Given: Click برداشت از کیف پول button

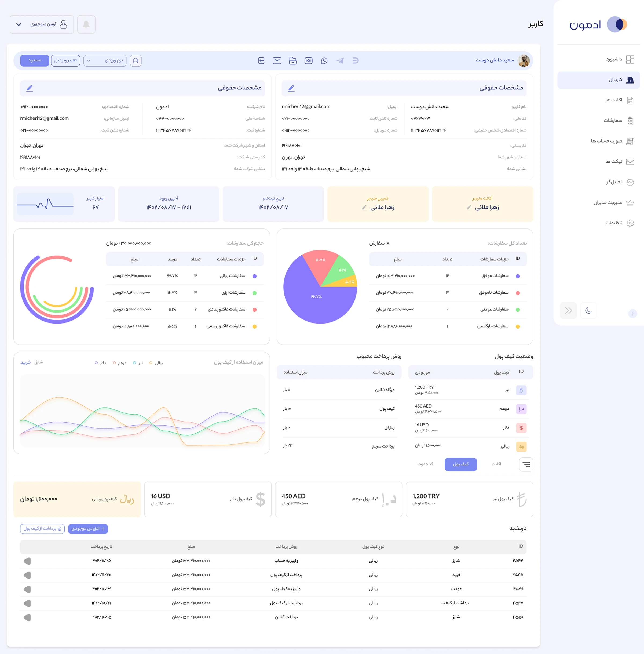Looking at the screenshot, I should pos(42,529).
